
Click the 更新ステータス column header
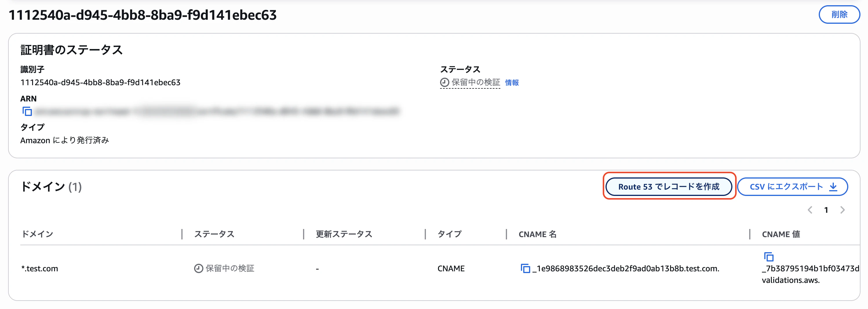tap(344, 234)
